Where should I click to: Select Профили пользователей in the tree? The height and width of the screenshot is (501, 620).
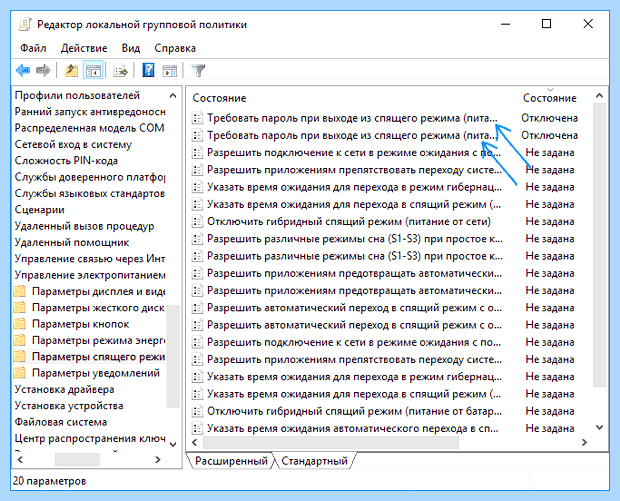tap(77, 95)
